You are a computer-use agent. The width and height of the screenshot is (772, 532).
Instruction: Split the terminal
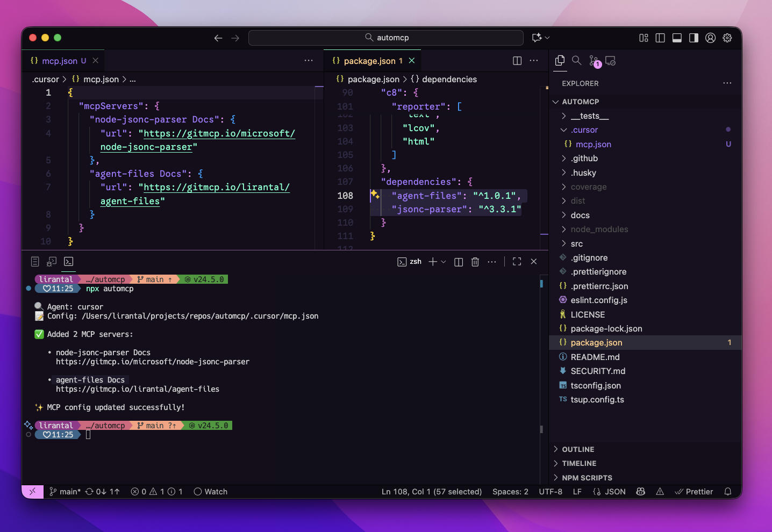[x=459, y=262]
